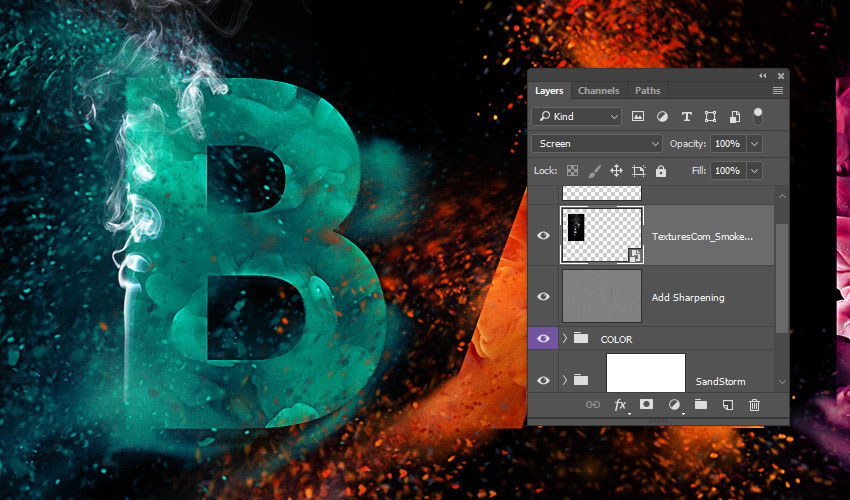Lock artboard nesting icon

pos(639,171)
